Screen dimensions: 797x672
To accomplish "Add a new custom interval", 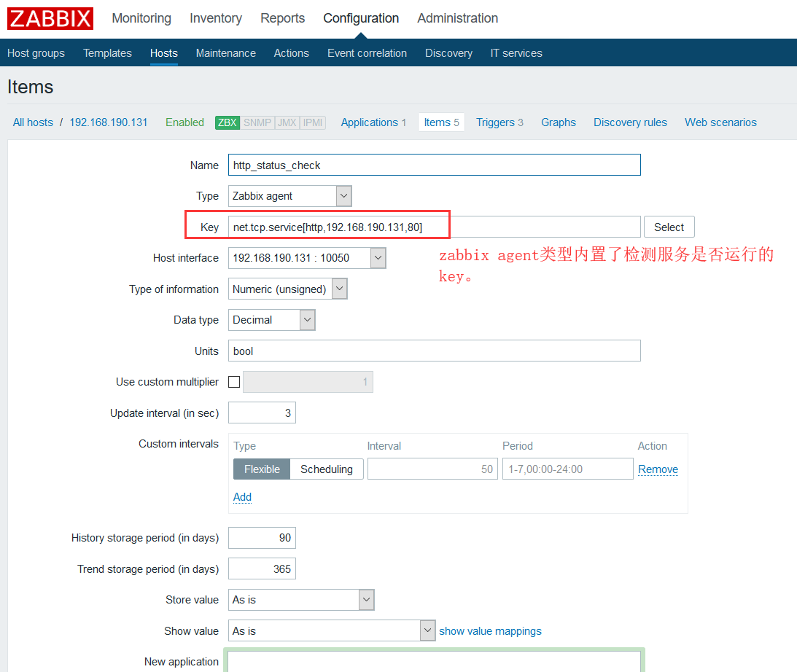I will pos(243,497).
